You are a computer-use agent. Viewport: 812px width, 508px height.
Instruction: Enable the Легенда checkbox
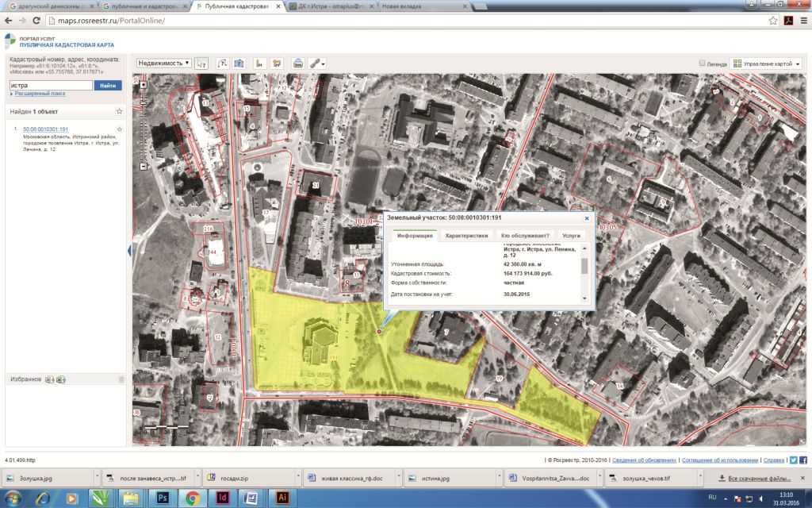coord(703,63)
